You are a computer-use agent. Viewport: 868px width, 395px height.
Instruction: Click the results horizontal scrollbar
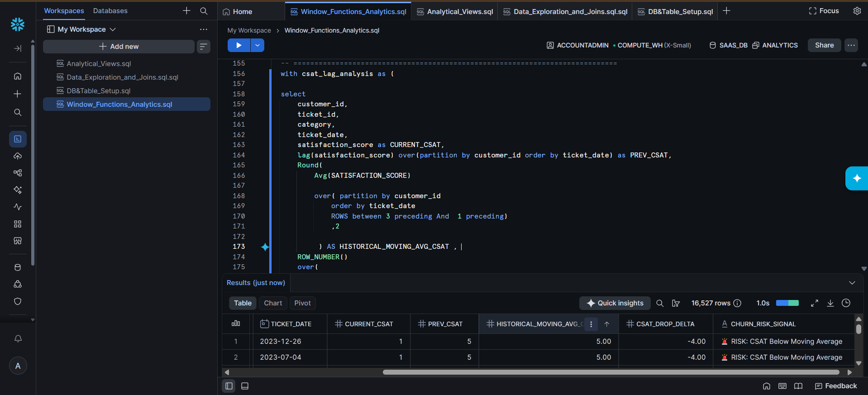(611, 372)
